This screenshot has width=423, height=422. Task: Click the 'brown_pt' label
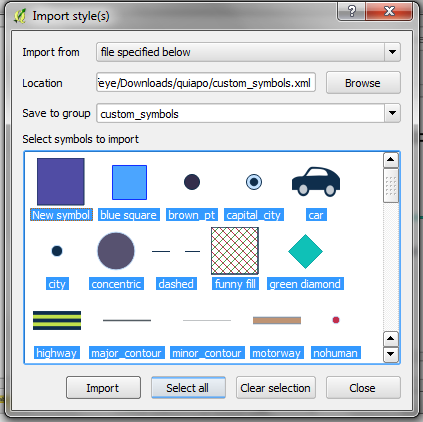[x=192, y=215]
